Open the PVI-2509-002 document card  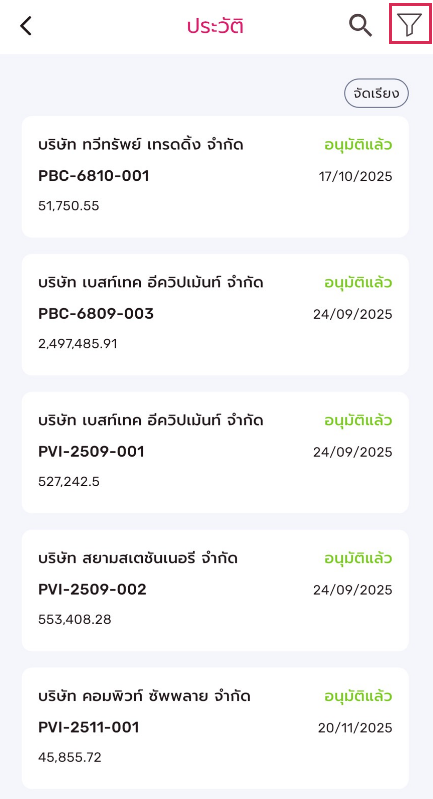[x=215, y=590]
